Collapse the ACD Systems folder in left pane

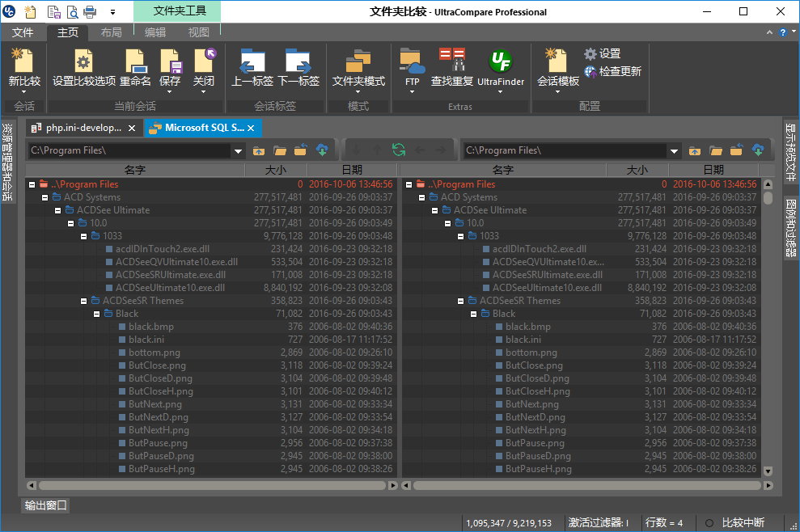tap(44, 197)
